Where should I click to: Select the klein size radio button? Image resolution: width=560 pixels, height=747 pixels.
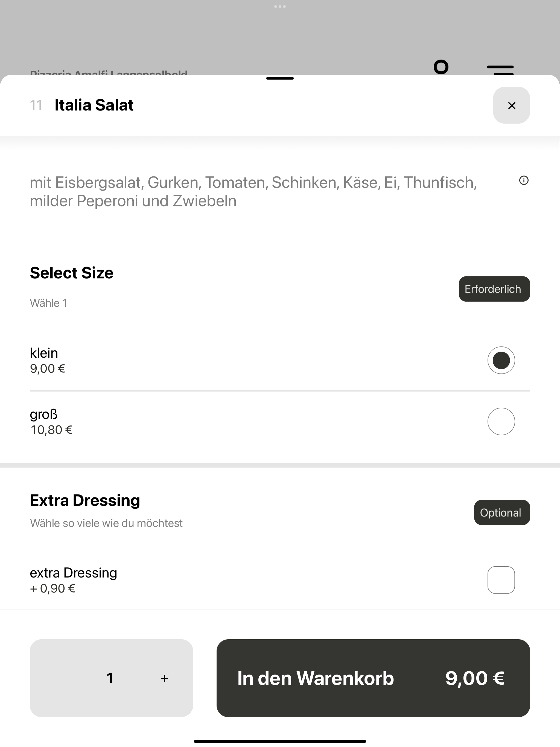501,360
